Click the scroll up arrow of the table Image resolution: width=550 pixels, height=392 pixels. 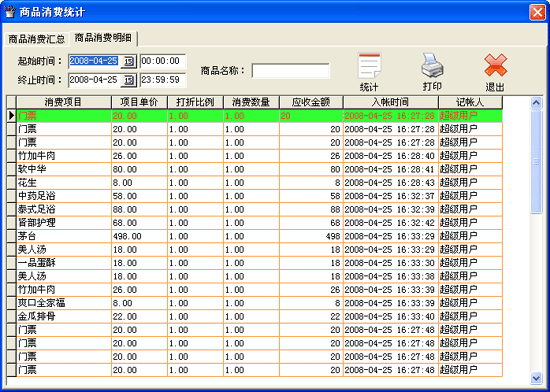point(536,102)
